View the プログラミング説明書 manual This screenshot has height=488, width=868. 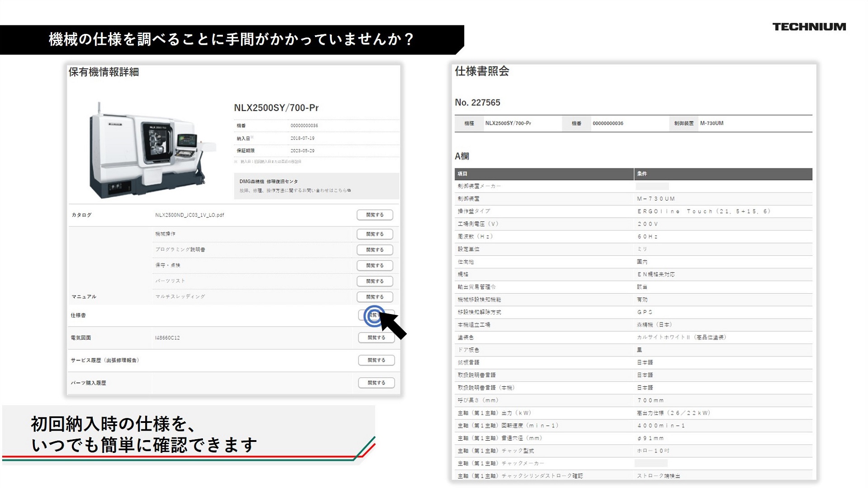374,250
